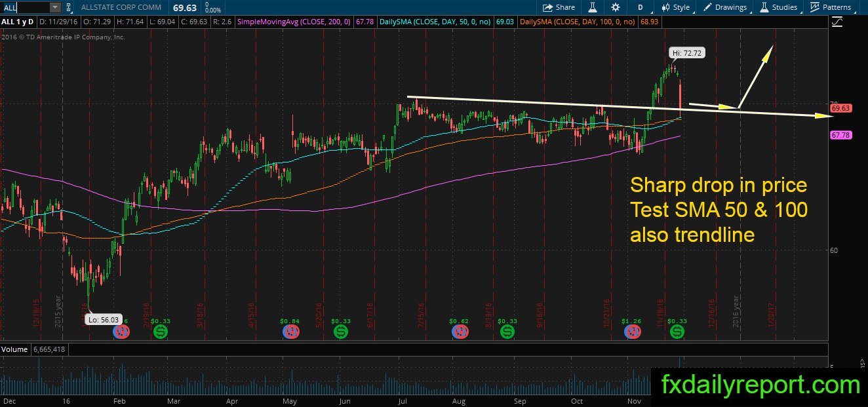Open chart settings gear icon
Screen dimensions: 868x407
(x=615, y=7)
